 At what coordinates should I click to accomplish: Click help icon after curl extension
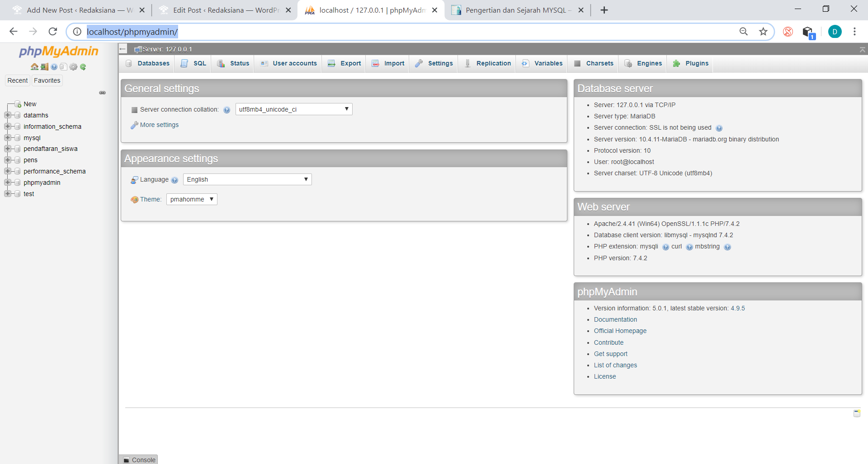click(x=689, y=247)
